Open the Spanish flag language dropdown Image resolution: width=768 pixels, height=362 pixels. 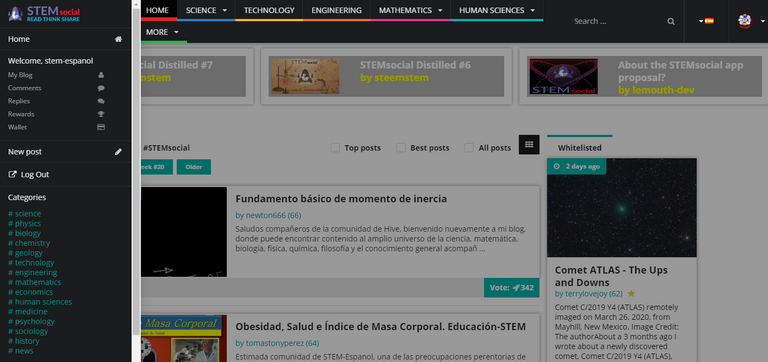(706, 21)
